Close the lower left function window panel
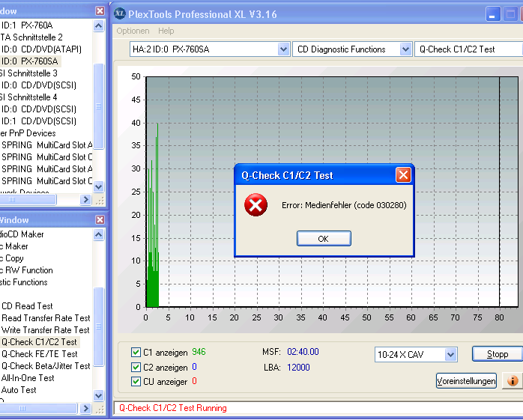 100,220
